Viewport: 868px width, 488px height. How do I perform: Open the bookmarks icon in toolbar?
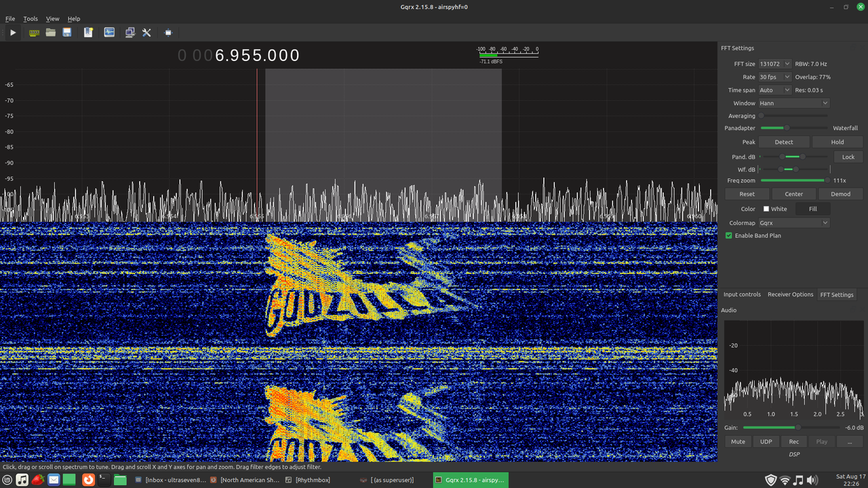[88, 33]
